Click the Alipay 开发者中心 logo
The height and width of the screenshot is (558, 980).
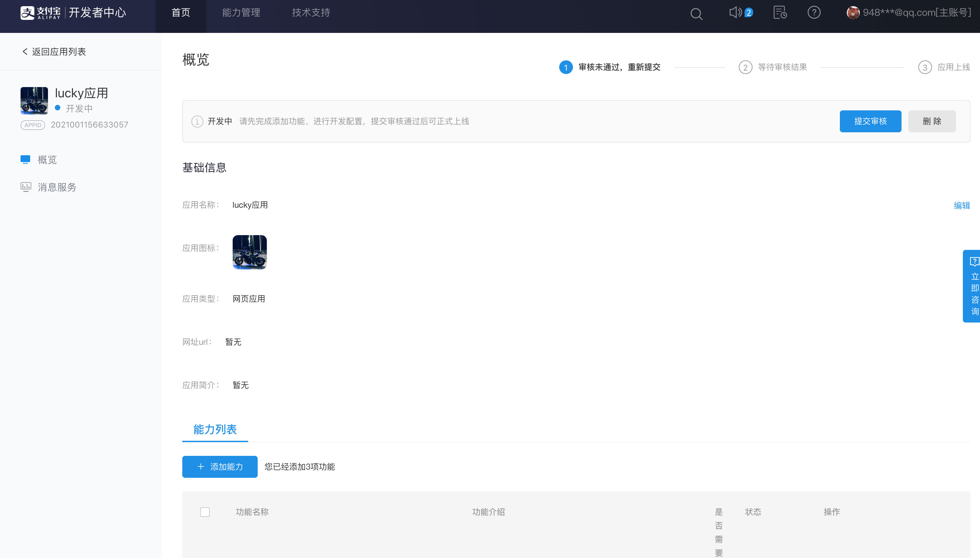click(74, 12)
